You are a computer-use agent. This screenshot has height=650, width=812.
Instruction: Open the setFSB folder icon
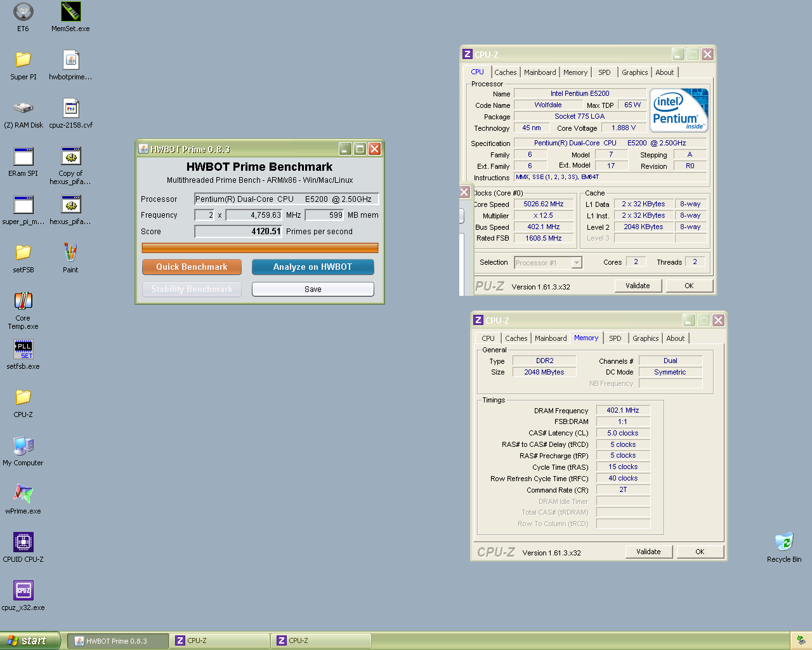click(23, 253)
